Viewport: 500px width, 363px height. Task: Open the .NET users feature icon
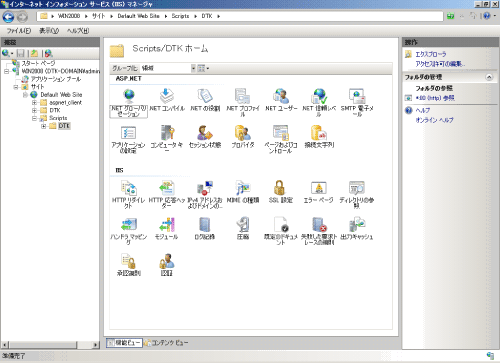pos(281,99)
